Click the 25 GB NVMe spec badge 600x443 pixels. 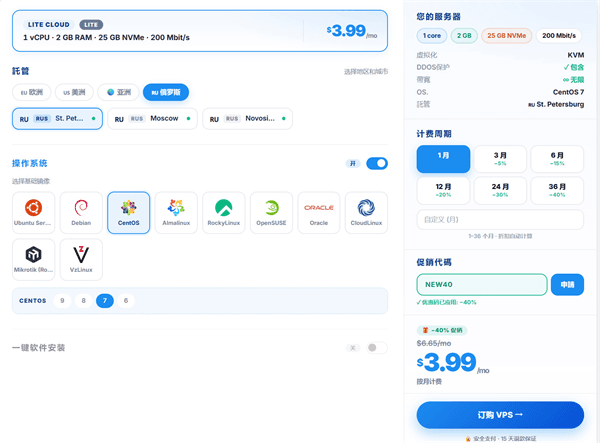point(507,36)
